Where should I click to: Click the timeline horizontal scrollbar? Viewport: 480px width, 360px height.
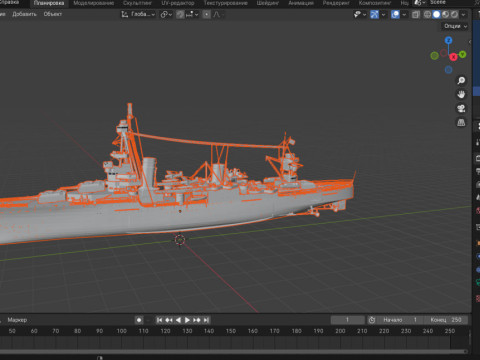pos(233,351)
